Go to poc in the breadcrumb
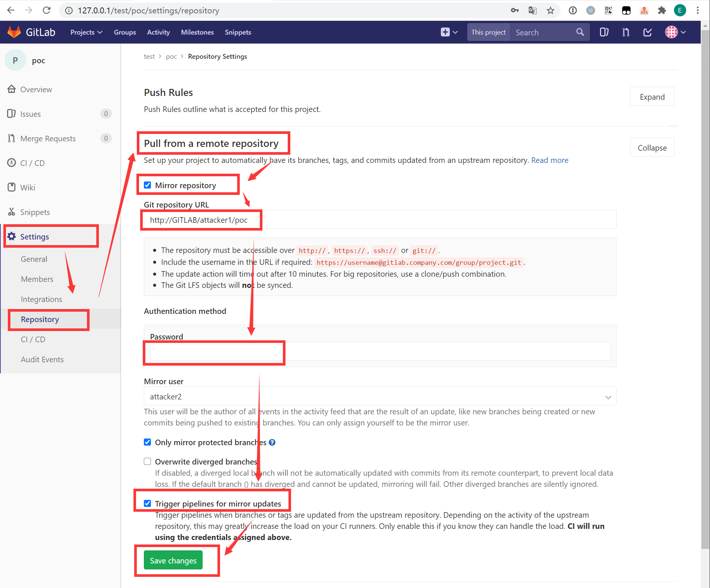The image size is (710, 588). [x=171, y=57]
